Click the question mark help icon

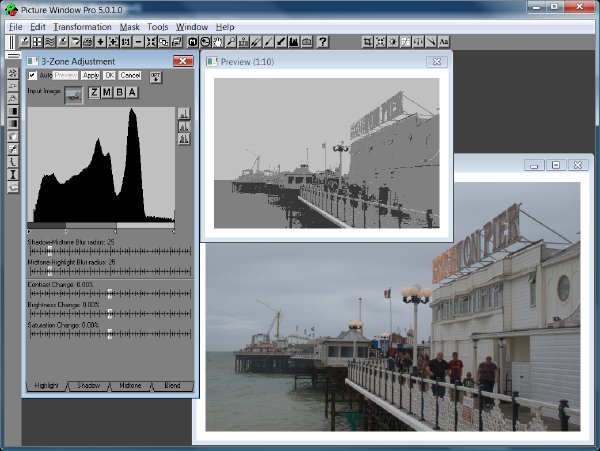[x=323, y=42]
